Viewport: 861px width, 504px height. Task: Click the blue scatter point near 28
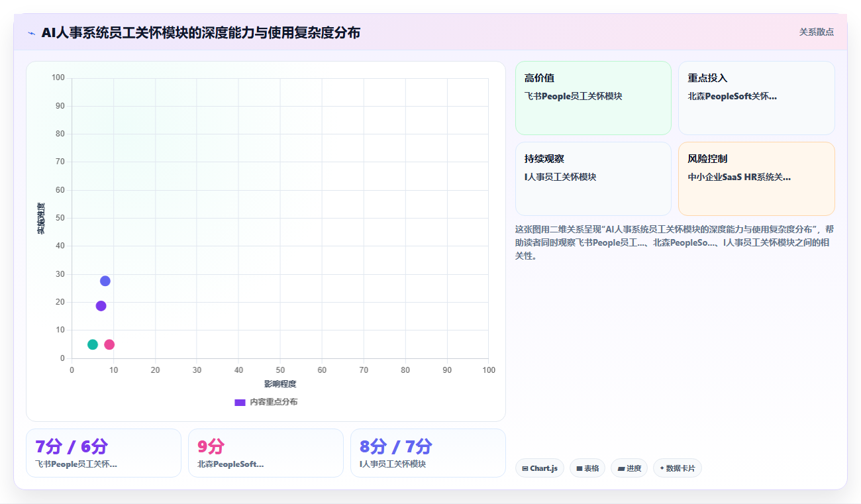coord(105,281)
